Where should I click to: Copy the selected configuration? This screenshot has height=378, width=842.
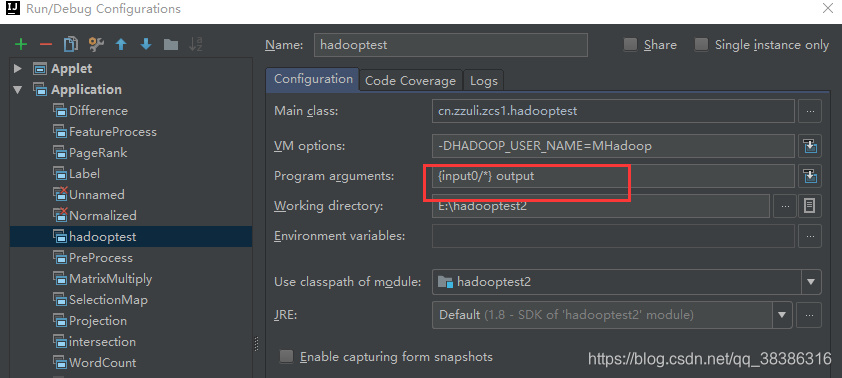pos(70,45)
